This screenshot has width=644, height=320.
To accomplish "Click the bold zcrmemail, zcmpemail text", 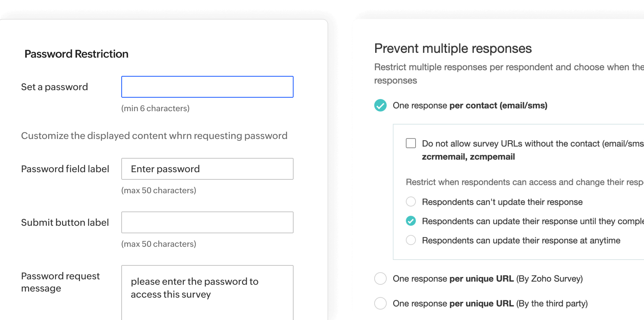I will point(468,157).
